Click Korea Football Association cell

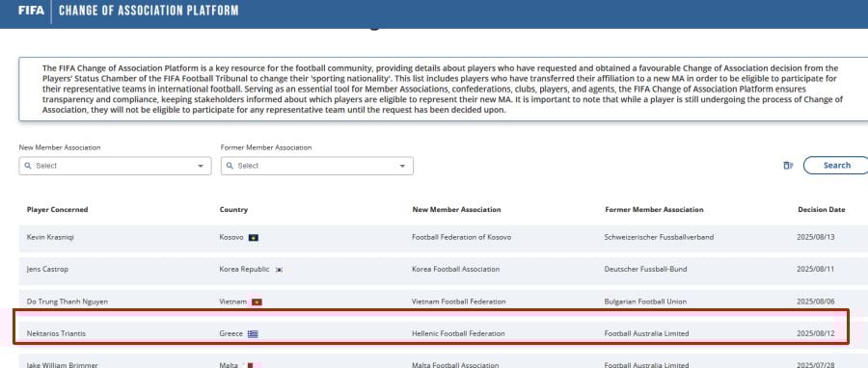tap(456, 269)
